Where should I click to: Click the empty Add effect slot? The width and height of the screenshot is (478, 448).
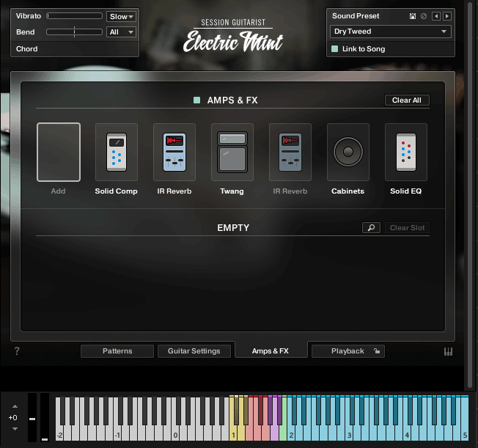59,152
